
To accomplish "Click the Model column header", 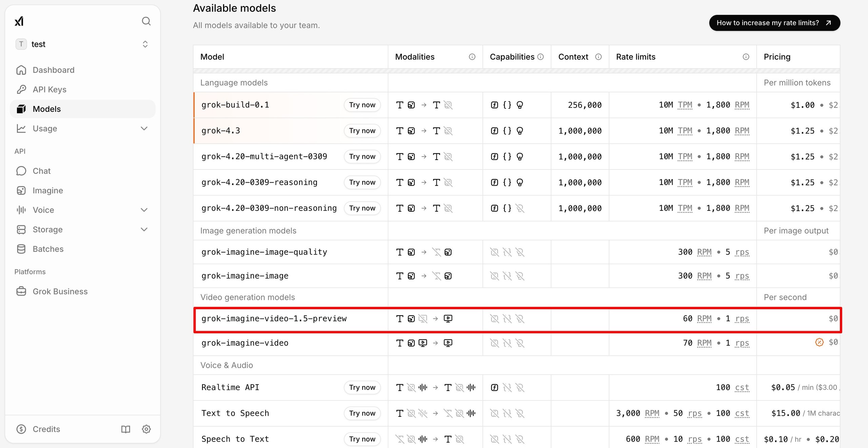I will [x=212, y=57].
